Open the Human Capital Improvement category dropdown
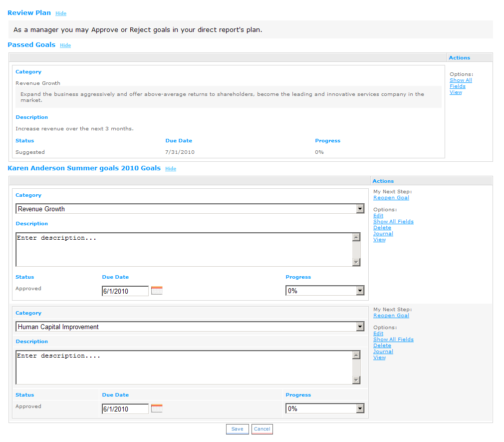The height and width of the screenshot is (442, 504). tap(190, 327)
